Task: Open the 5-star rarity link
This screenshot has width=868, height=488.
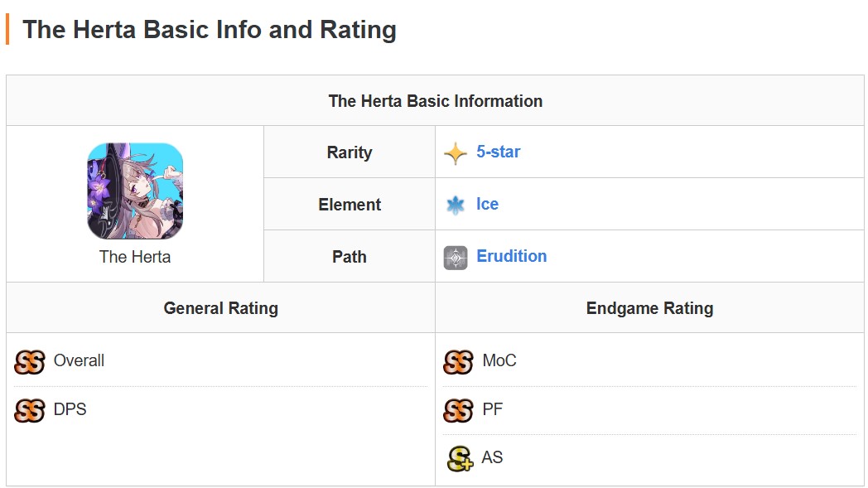Action: (x=499, y=152)
